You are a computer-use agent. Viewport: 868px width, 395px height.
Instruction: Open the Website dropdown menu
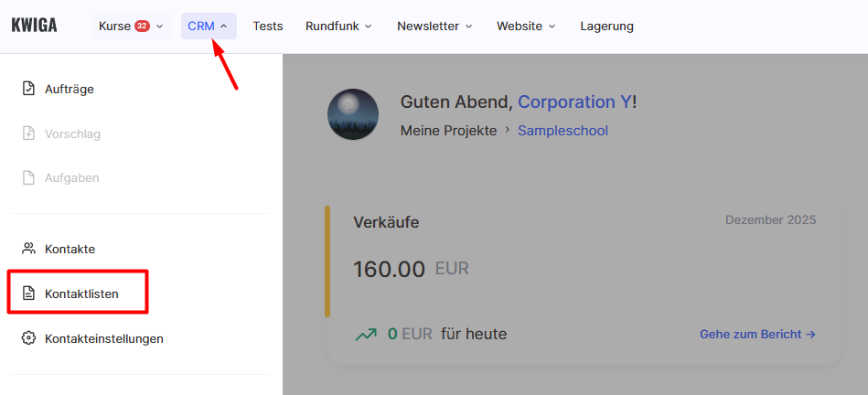coord(526,27)
